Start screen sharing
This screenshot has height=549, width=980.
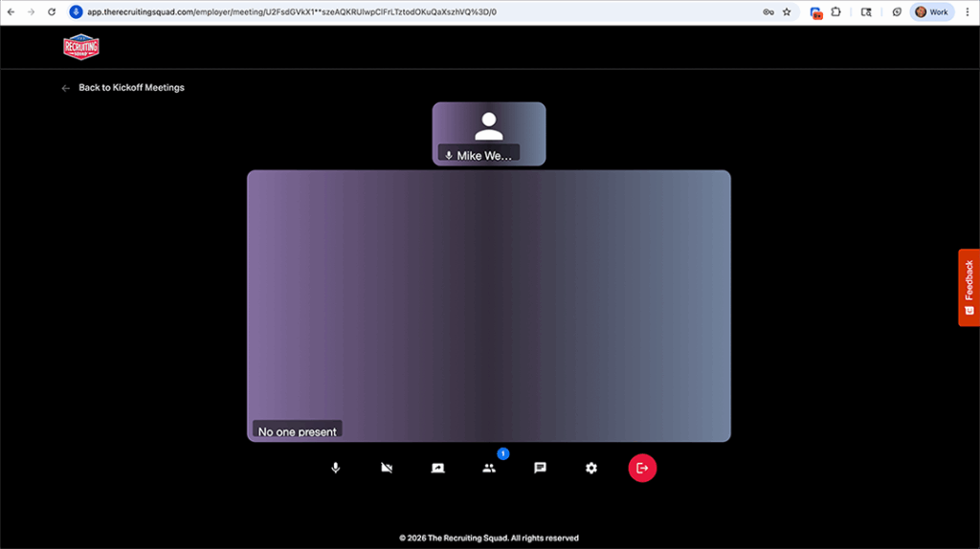coord(438,468)
